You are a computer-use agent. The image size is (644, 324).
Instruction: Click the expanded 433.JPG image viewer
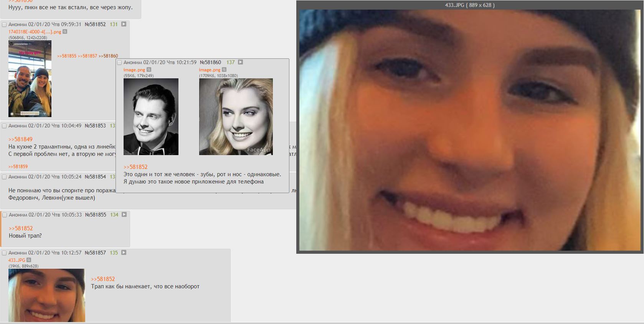coord(470,130)
